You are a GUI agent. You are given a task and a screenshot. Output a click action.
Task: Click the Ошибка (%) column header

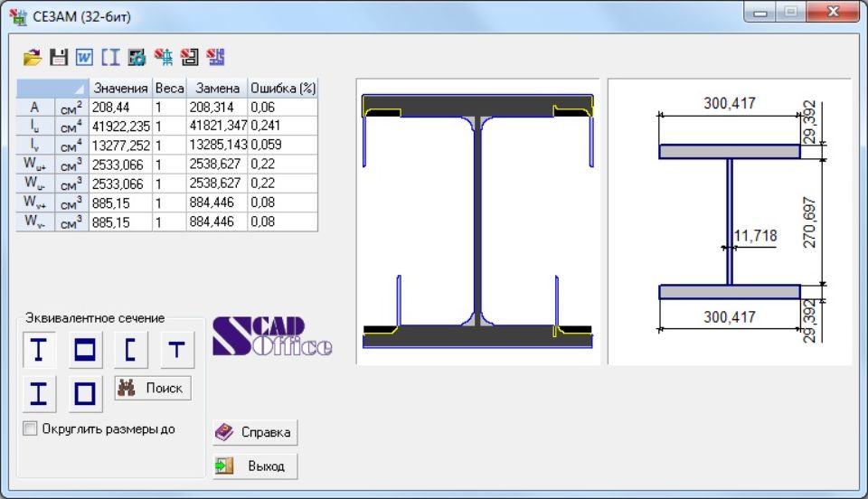pyautogui.click(x=282, y=88)
